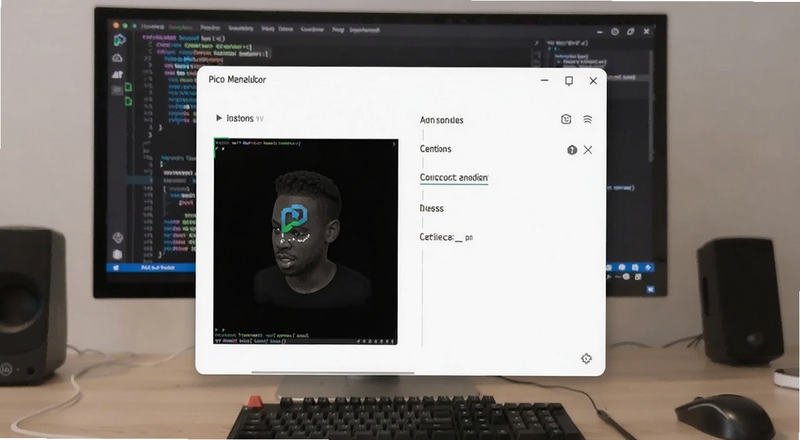Click into the Cetileca field
This screenshot has width=800, height=440.
(446, 237)
